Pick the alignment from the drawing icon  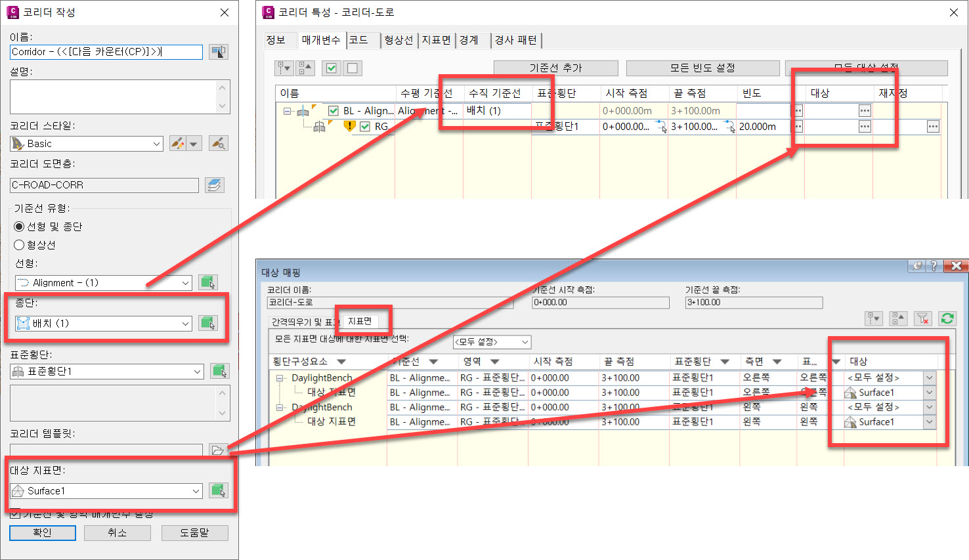(x=208, y=282)
